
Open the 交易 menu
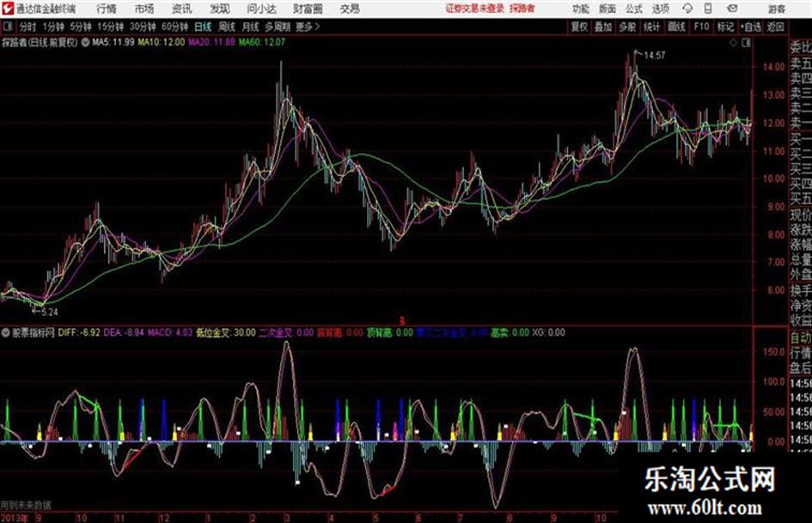350,9
